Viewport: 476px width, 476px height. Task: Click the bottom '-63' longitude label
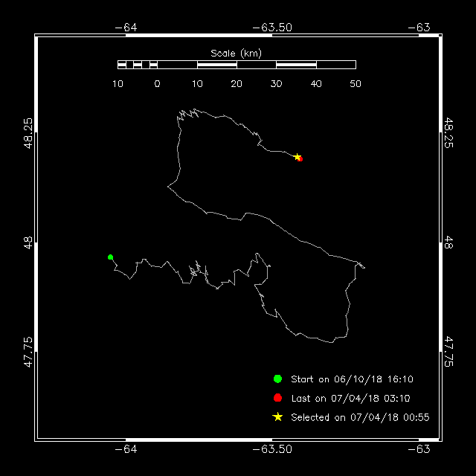[419, 449]
